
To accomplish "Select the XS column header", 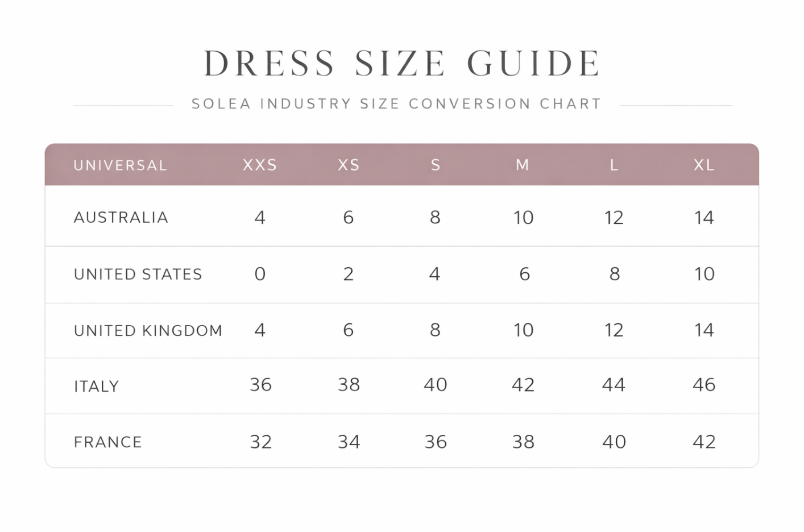I will pyautogui.click(x=349, y=165).
